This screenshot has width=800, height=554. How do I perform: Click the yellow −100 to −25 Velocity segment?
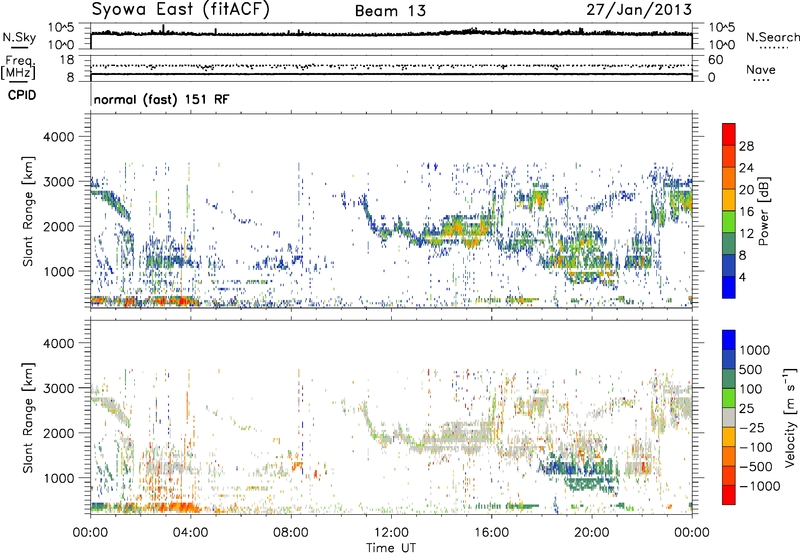[729, 437]
